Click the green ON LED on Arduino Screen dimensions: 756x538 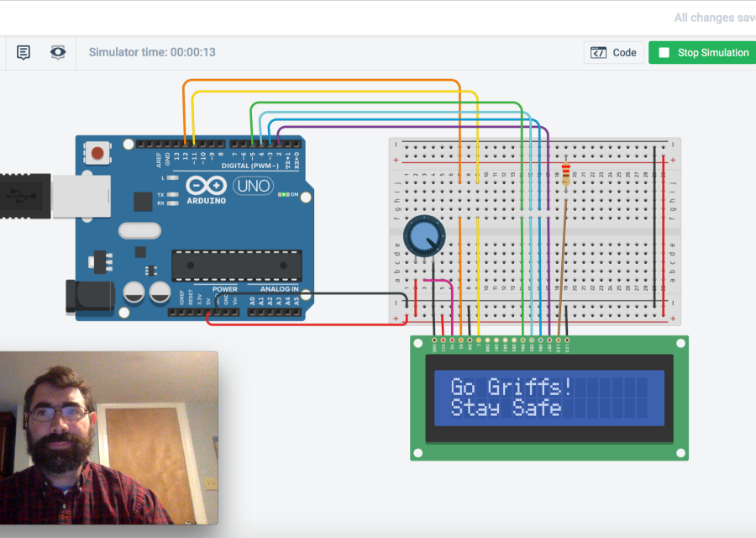(x=283, y=195)
